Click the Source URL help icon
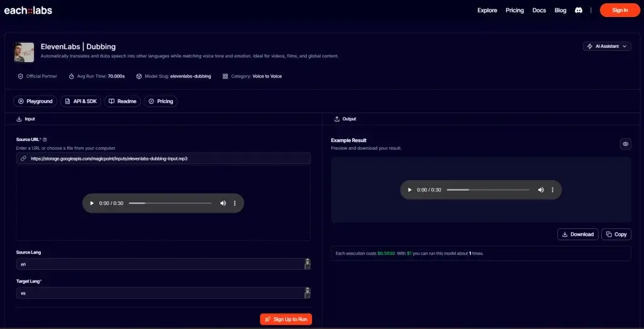 (x=45, y=140)
